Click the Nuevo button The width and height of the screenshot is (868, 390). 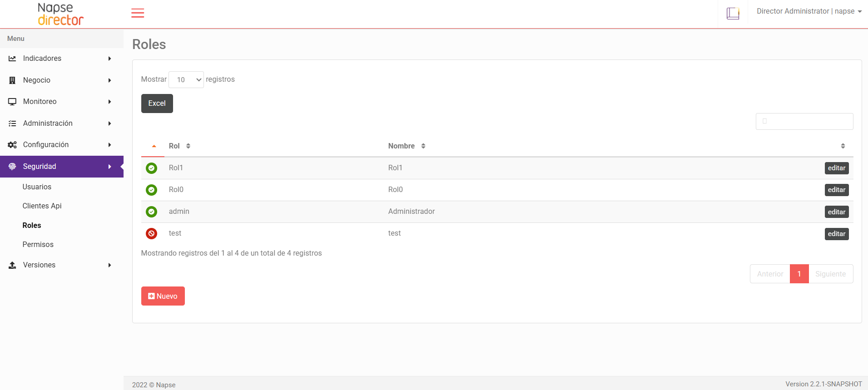point(163,296)
